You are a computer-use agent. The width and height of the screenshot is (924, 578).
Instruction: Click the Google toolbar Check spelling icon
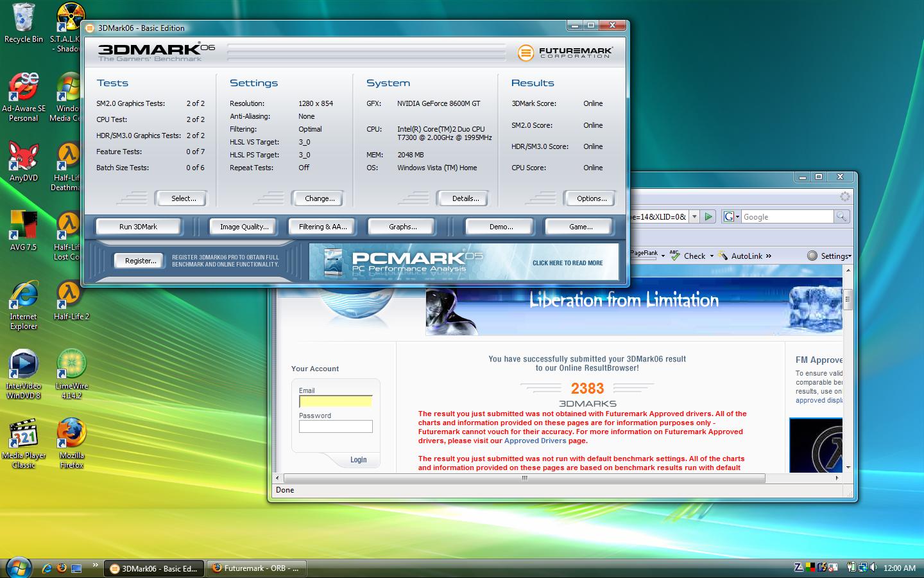tap(674, 255)
